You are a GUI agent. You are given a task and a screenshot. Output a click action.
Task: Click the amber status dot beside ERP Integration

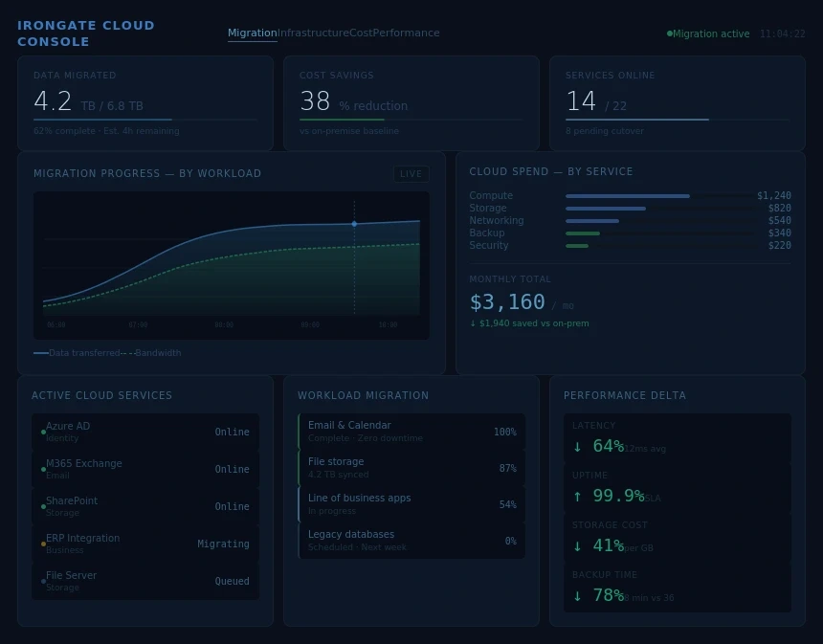coord(43,544)
